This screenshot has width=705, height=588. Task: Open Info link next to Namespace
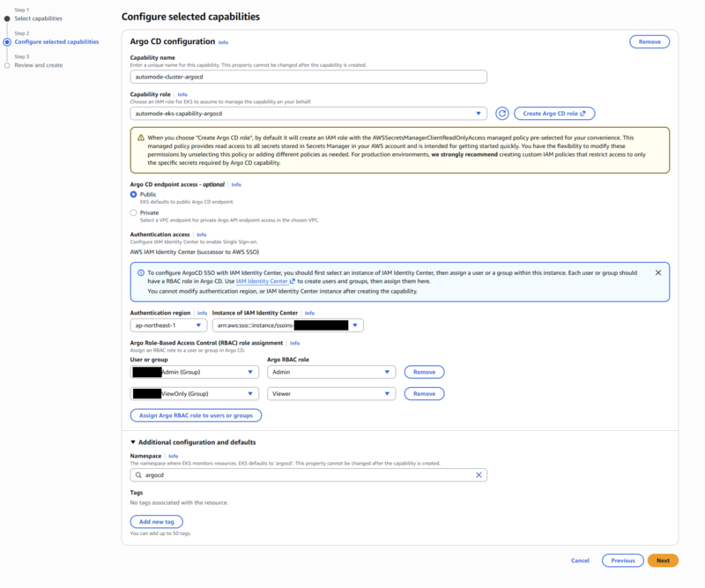[x=174, y=456]
